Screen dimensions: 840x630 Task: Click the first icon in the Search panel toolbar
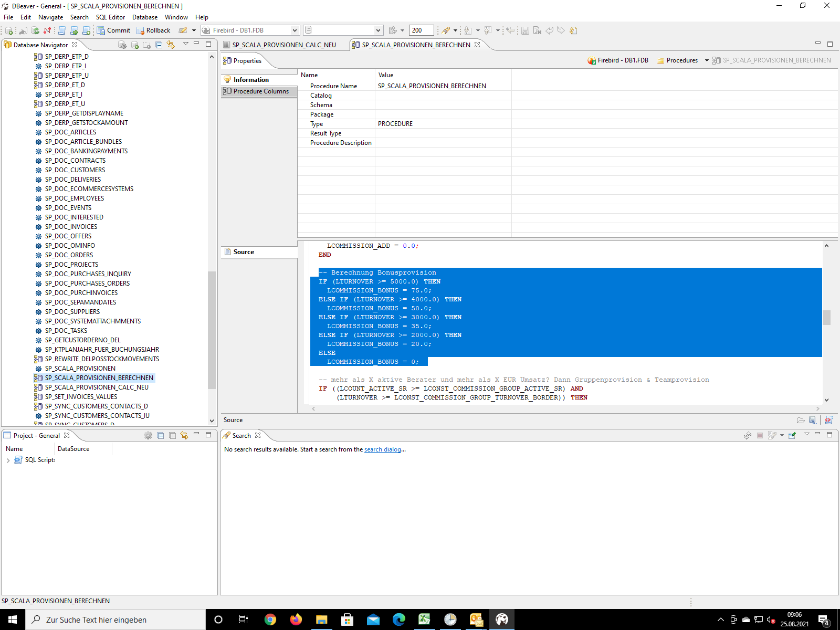point(748,435)
